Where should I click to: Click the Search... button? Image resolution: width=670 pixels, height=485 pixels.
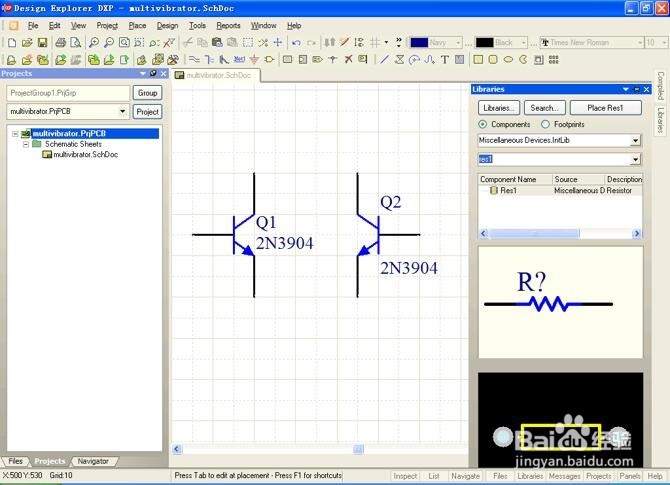pyautogui.click(x=545, y=108)
